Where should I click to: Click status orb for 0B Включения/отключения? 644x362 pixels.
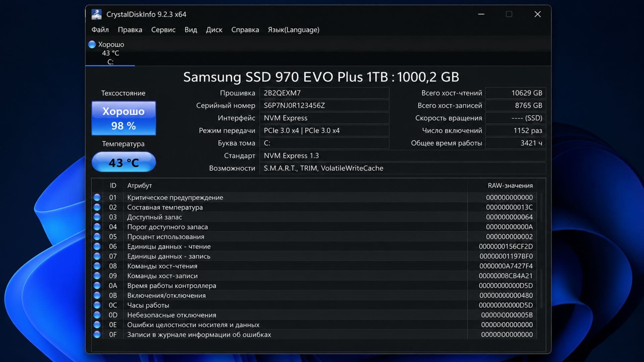coord(97,295)
